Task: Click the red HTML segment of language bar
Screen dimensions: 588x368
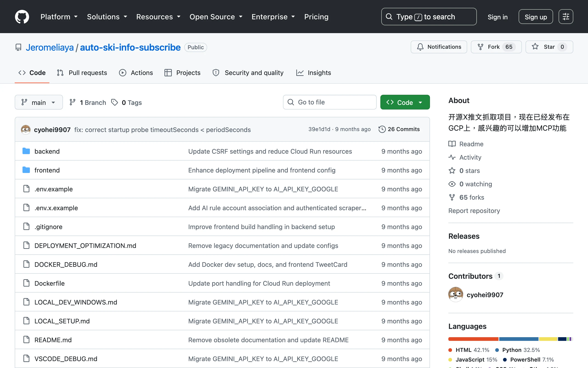Action: (x=473, y=339)
